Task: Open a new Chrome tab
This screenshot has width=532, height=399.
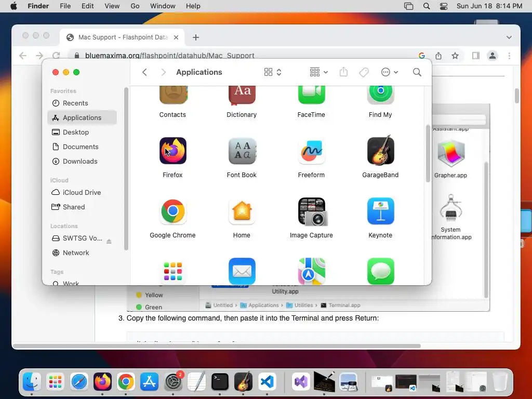Action: [196, 37]
